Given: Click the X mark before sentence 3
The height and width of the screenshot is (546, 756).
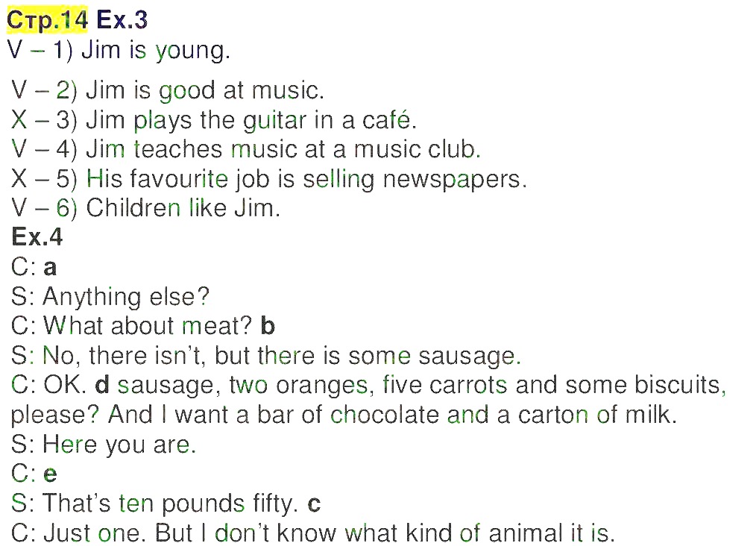Looking at the screenshot, I should [x=19, y=120].
